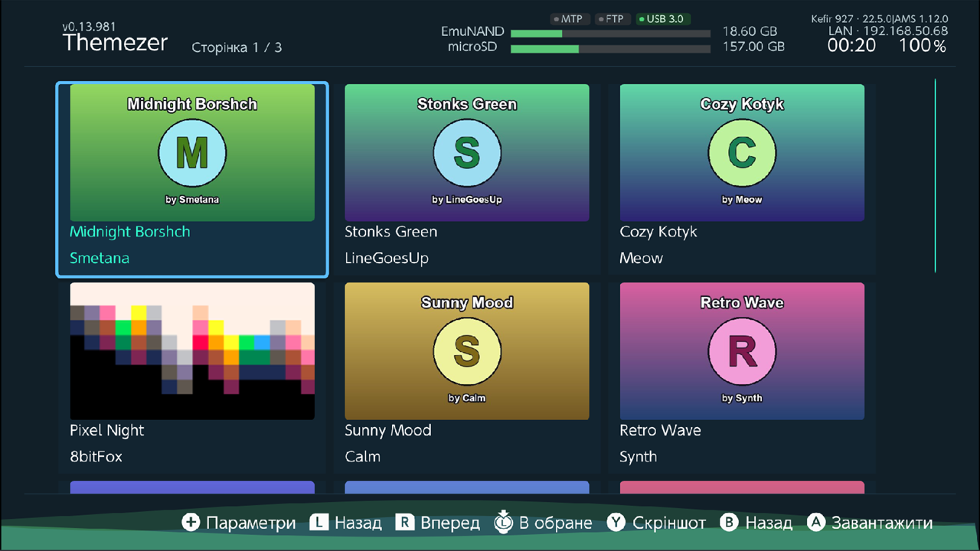Click the plus button icon for Параметри
Screen dimensions: 980x551
point(191,523)
